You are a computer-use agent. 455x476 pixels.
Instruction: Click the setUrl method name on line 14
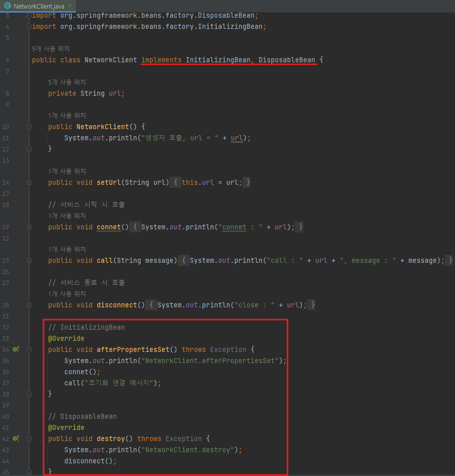[109, 182]
